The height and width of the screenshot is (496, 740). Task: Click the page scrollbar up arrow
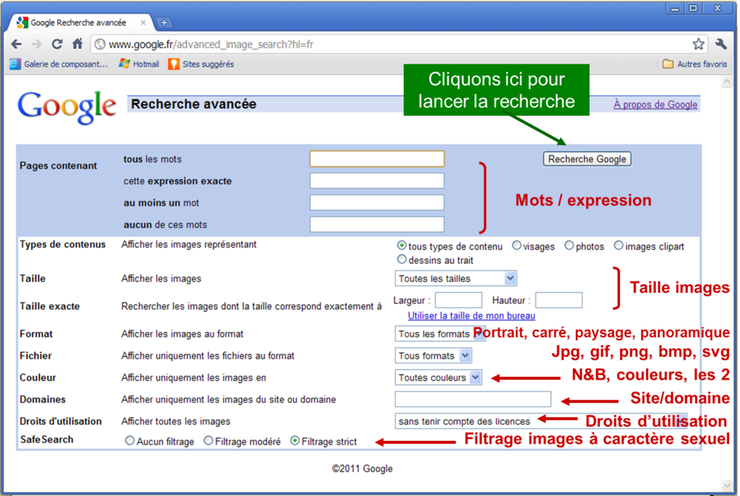(x=727, y=82)
